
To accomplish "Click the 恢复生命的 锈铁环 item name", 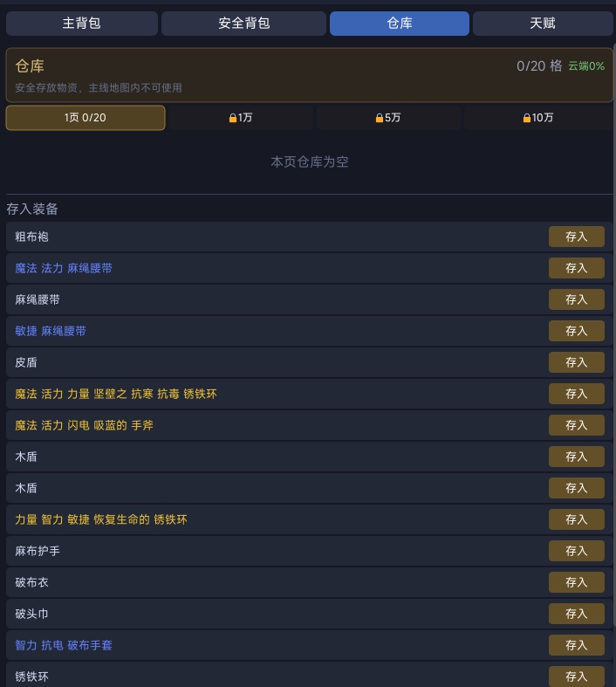I will click(101, 519).
